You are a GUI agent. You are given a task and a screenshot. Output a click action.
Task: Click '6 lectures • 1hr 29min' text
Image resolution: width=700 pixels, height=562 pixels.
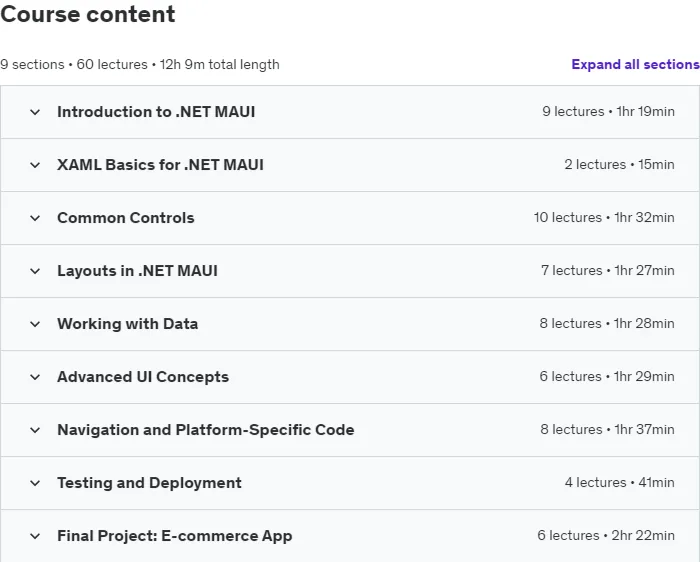click(607, 377)
